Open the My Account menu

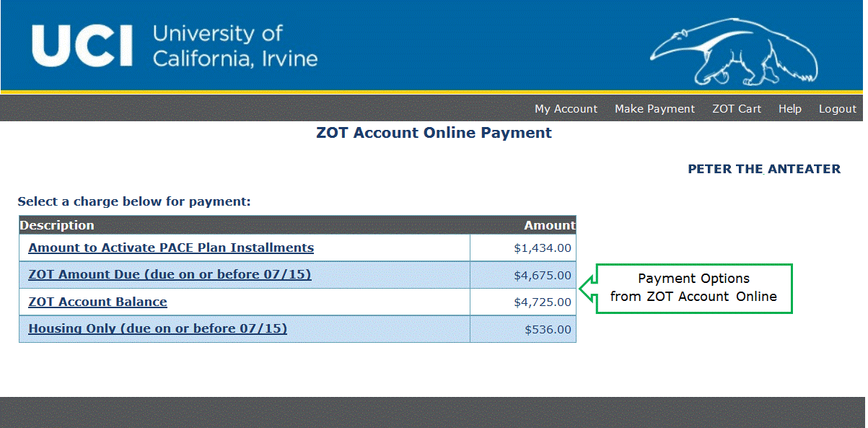tap(566, 109)
